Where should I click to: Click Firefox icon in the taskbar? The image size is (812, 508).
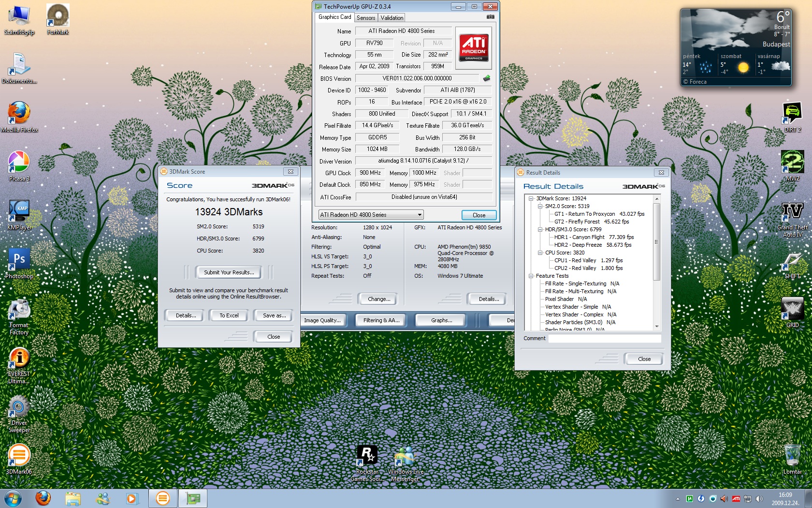click(43, 498)
